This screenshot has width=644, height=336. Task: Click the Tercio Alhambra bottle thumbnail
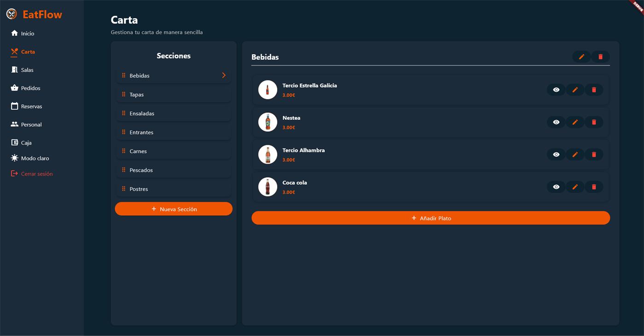(x=267, y=154)
